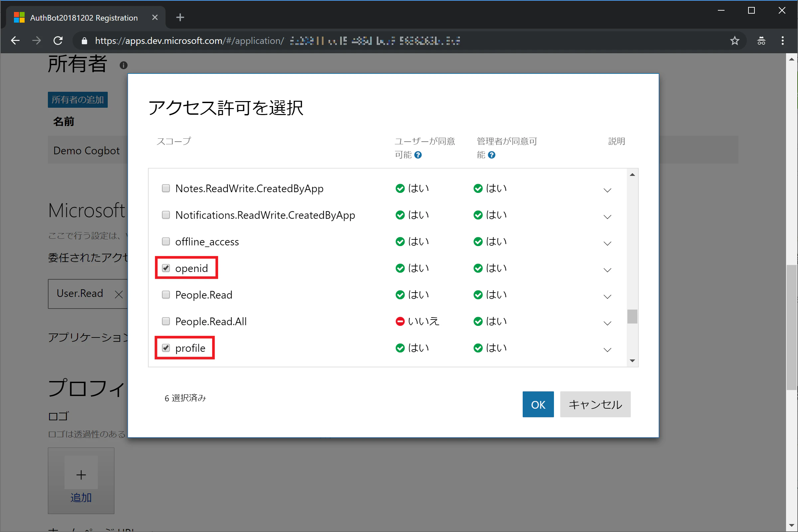Tick the Notifications.ReadWrite.CreatedByApp checkbox
Screen dimensions: 798x532
pyautogui.click(x=166, y=215)
